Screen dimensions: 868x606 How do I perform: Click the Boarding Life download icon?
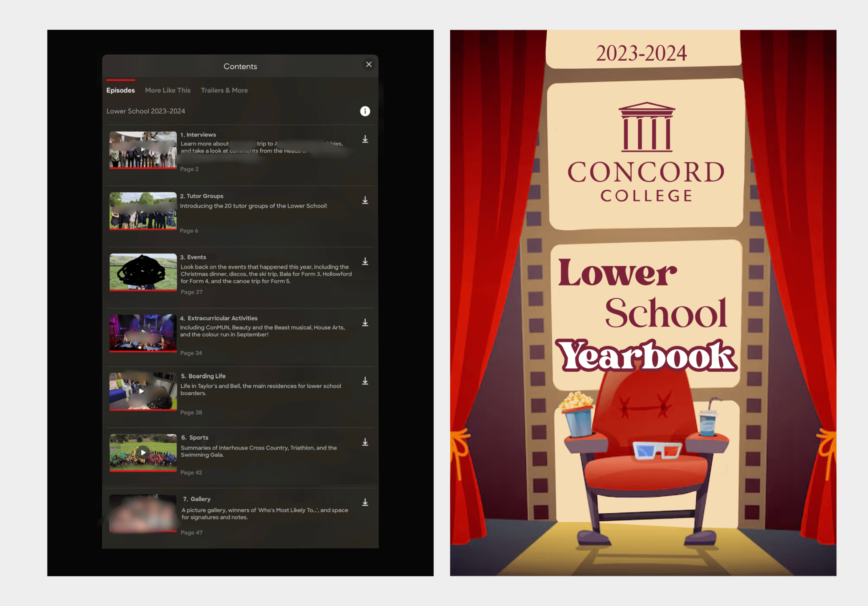click(365, 381)
